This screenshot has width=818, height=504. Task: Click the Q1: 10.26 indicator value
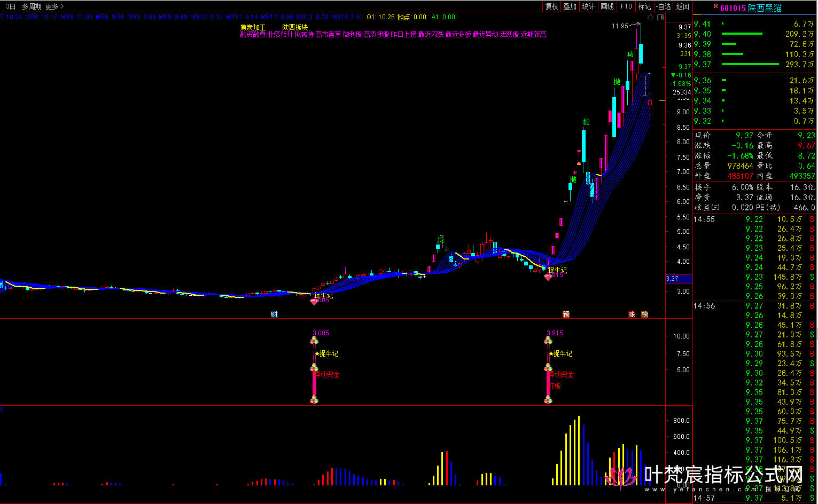(x=380, y=17)
